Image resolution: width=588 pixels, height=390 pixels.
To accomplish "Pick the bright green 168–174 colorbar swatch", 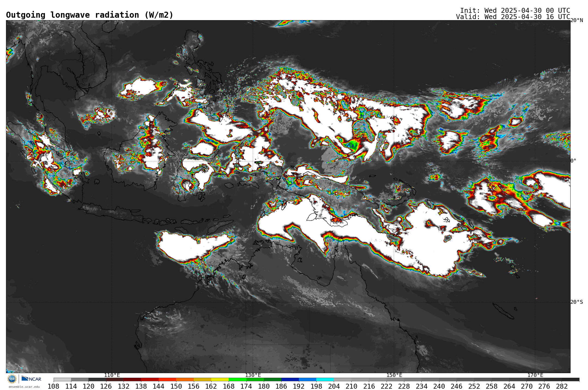I will click(x=237, y=379).
